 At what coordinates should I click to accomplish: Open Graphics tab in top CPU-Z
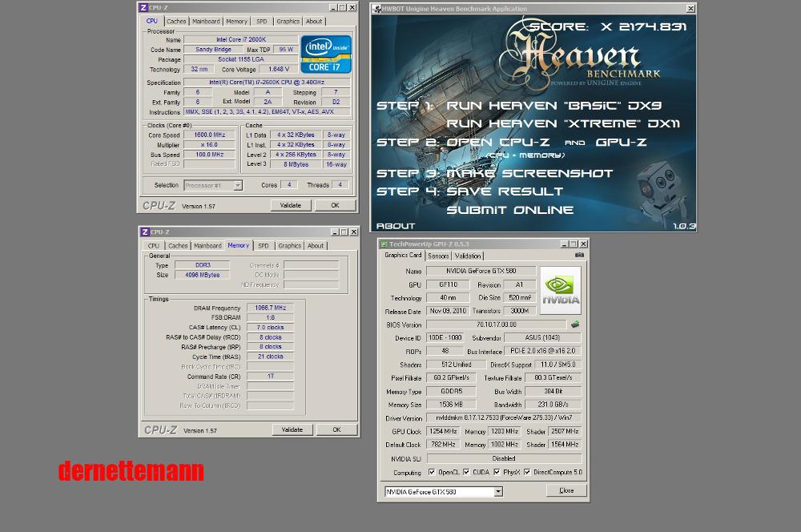(288, 22)
